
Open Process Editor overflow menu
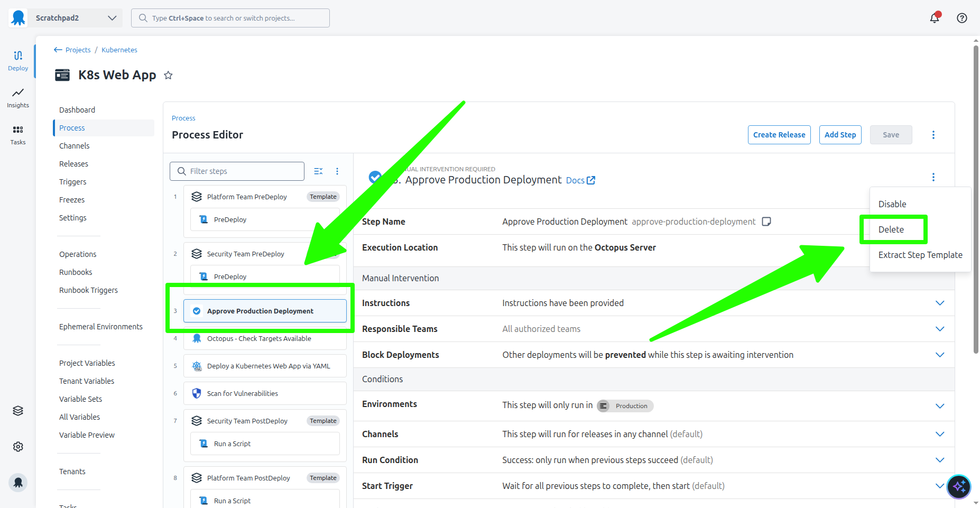click(x=933, y=135)
